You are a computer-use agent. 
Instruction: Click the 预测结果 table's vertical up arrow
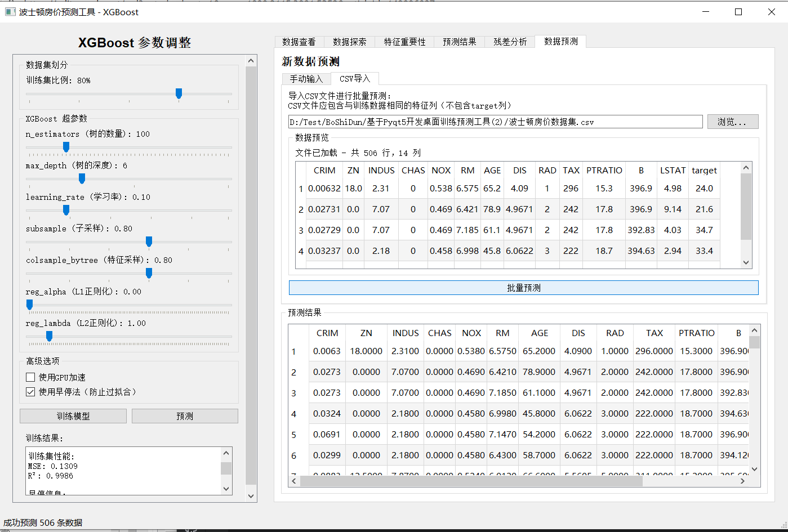(x=755, y=330)
